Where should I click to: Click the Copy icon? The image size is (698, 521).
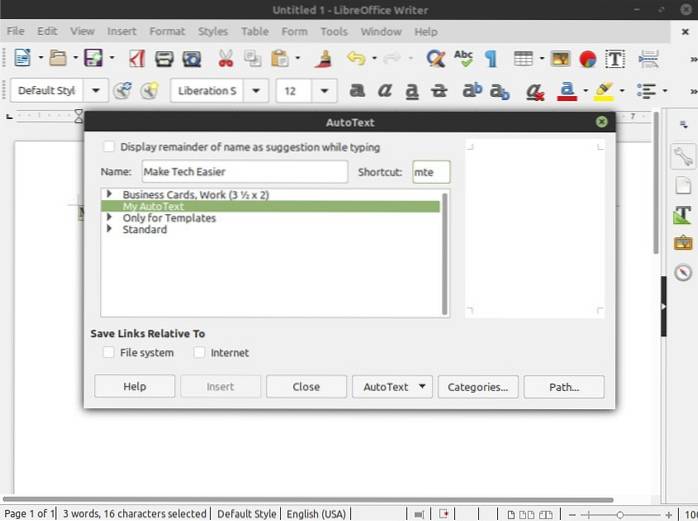coord(252,58)
